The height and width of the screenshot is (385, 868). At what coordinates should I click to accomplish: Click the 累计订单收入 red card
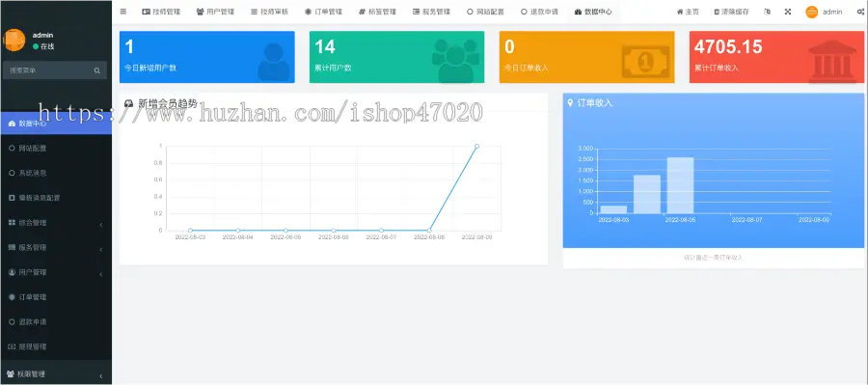[776, 57]
